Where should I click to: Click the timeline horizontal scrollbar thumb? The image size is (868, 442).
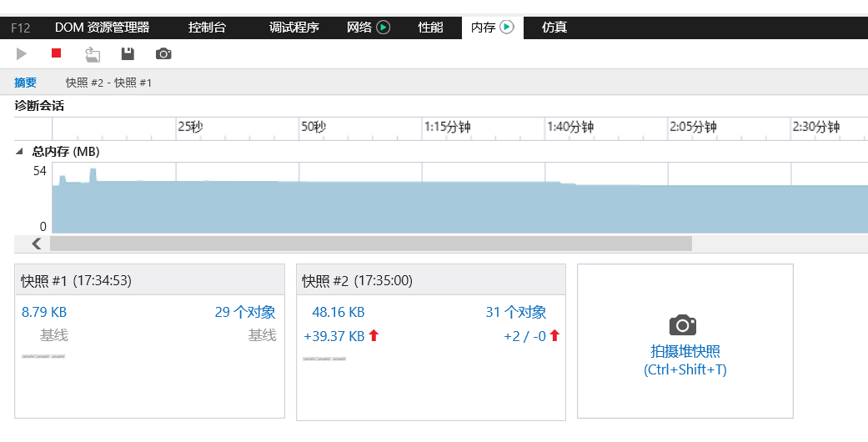[371, 244]
